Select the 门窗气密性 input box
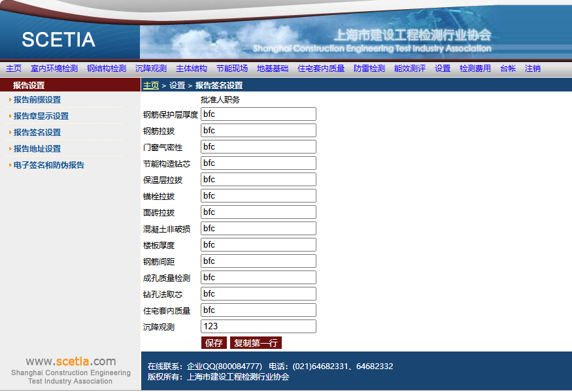572x392 pixels. click(258, 147)
